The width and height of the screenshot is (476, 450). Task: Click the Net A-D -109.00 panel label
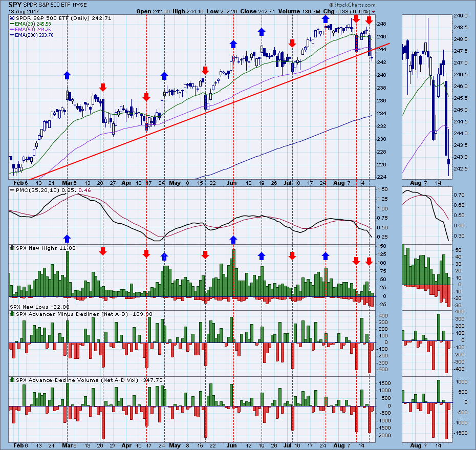tap(84, 314)
